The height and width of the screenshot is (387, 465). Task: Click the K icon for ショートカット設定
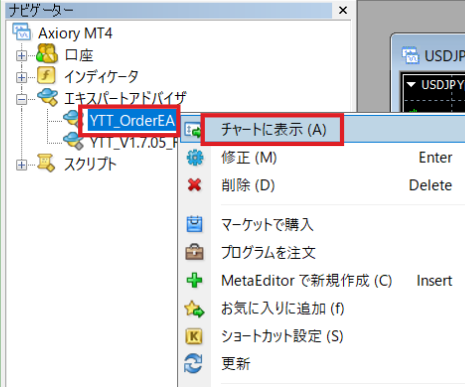[194, 336]
